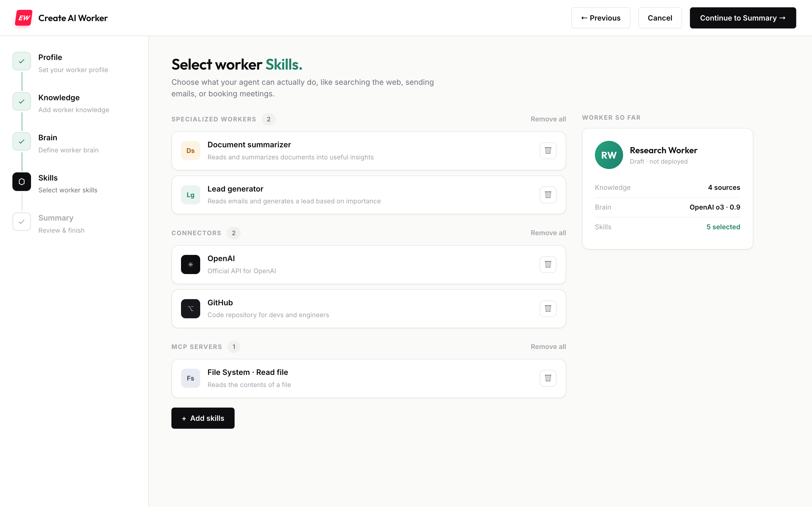
Task: Click the Brain step checkmark
Action: [22, 141]
